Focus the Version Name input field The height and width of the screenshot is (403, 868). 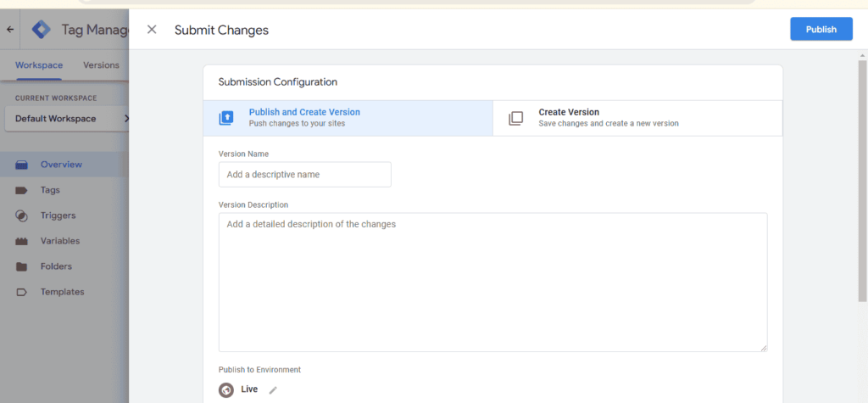pos(305,174)
